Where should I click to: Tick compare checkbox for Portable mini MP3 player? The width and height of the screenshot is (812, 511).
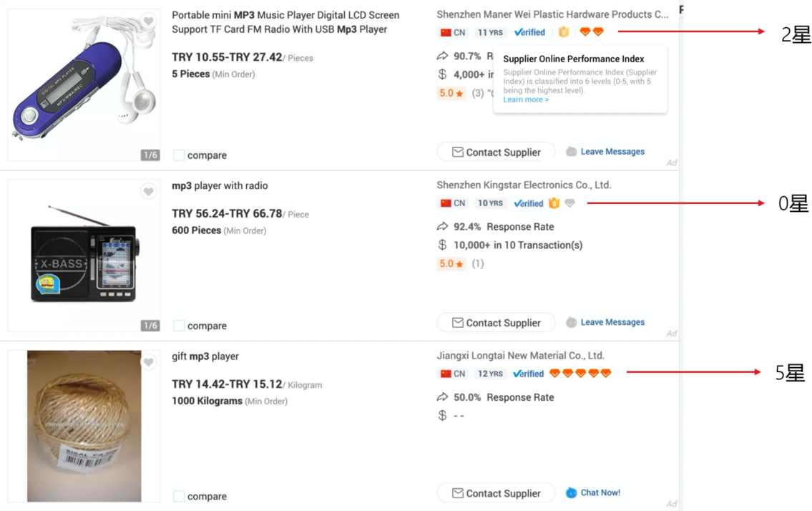(179, 155)
